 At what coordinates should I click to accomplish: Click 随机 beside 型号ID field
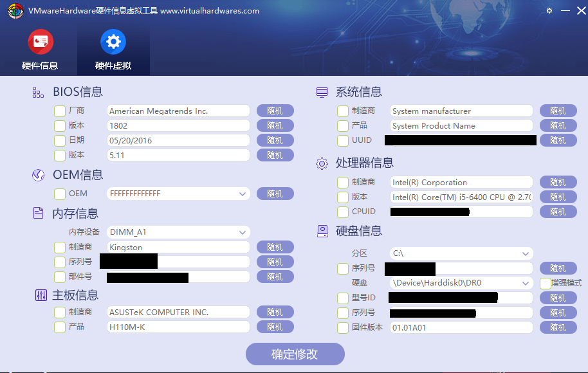(558, 298)
